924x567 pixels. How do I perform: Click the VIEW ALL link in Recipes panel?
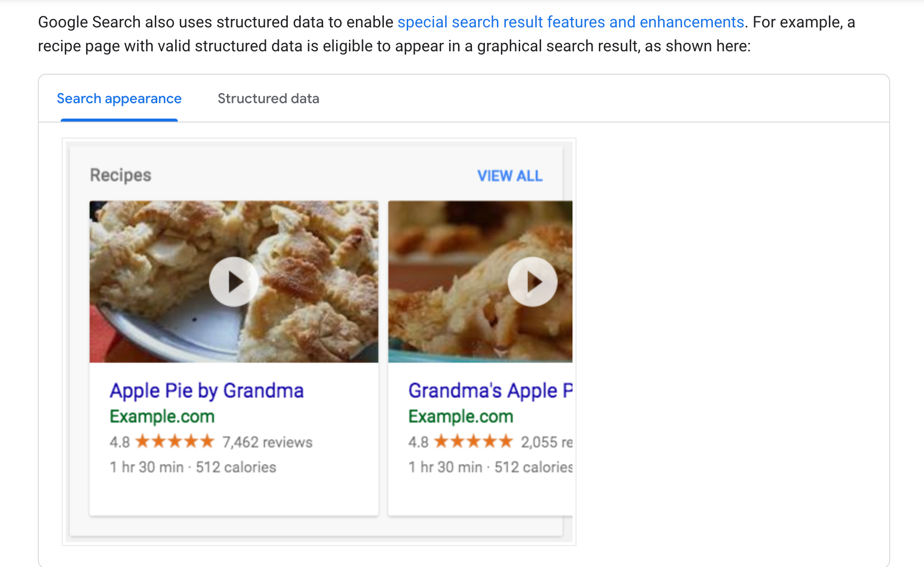tap(510, 176)
